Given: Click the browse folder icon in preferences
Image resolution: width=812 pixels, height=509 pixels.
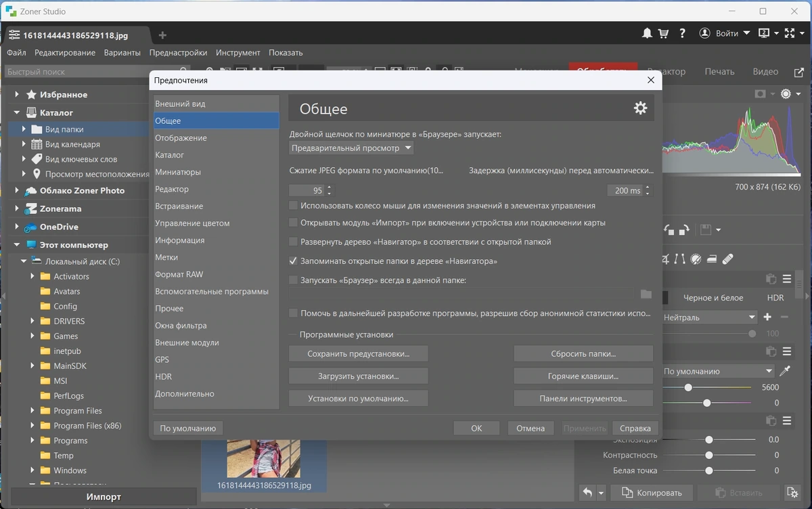Looking at the screenshot, I should [x=646, y=294].
